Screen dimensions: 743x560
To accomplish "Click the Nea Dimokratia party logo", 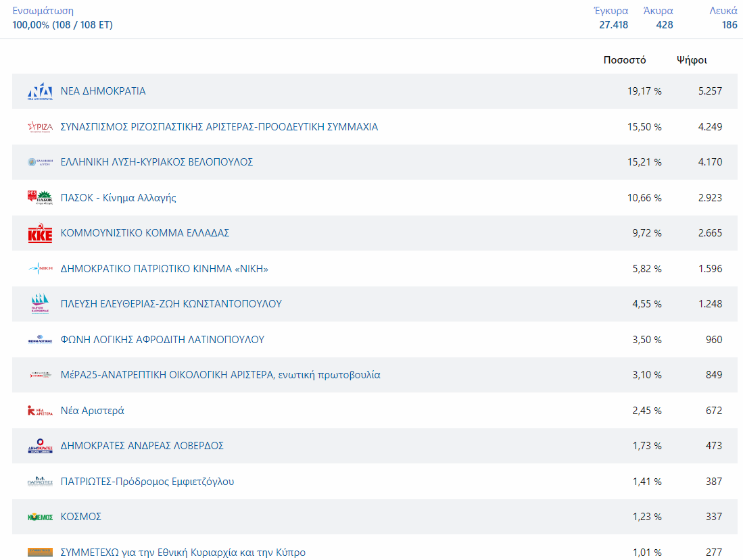I will pos(40,91).
